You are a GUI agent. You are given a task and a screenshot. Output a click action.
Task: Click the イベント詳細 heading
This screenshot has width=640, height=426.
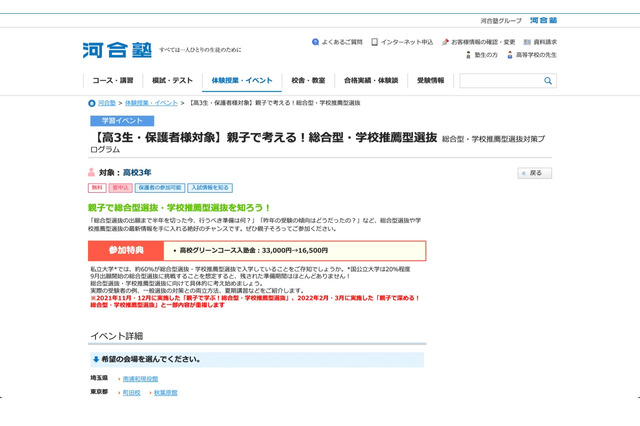(x=117, y=336)
